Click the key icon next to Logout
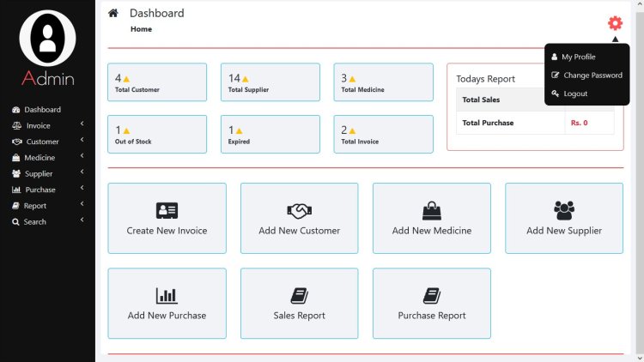 556,94
